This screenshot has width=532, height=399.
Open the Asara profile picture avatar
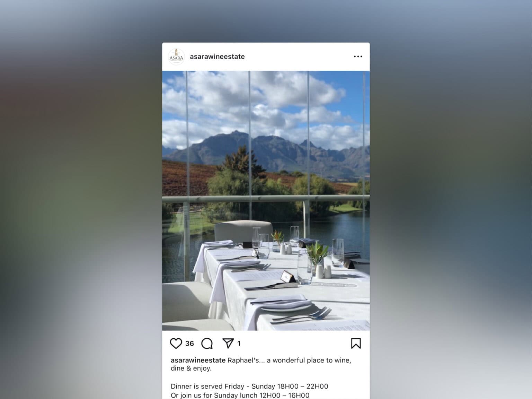[176, 57]
